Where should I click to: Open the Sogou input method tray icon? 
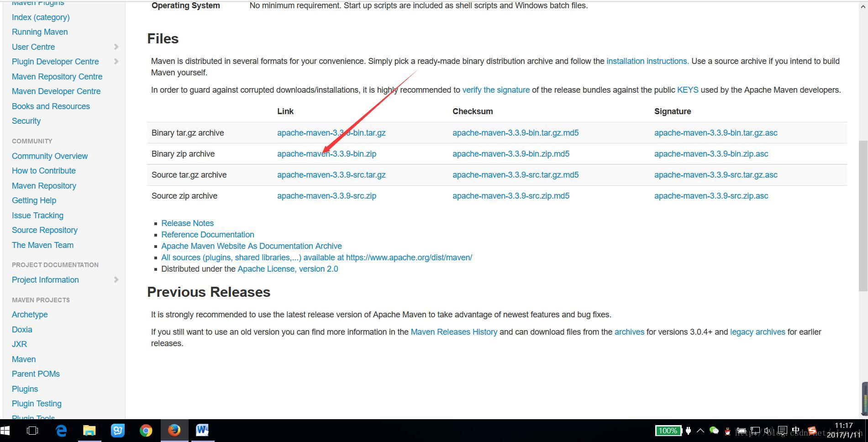pos(812,431)
